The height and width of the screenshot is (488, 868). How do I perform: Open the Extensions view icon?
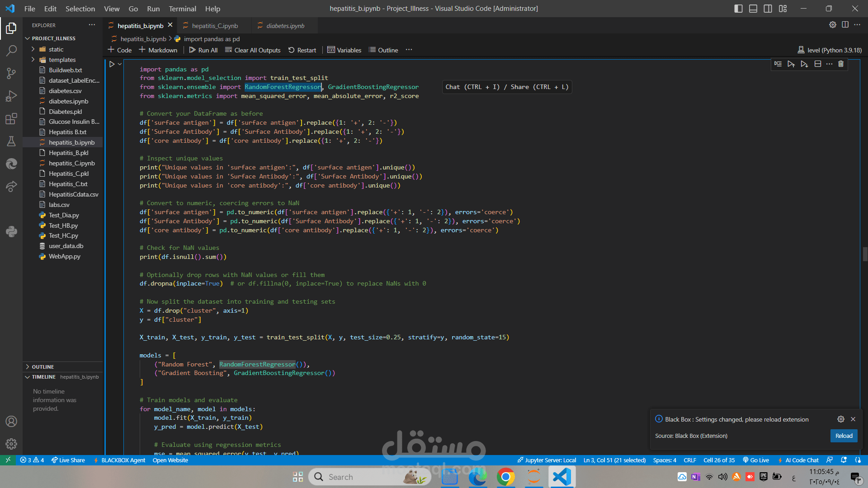11,119
